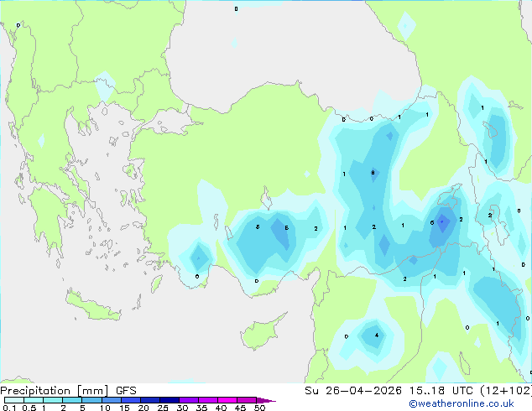Viewport: 532px width, 411px height.
Task: Click the '(12+102)' forecast run text
Action: [506, 391]
